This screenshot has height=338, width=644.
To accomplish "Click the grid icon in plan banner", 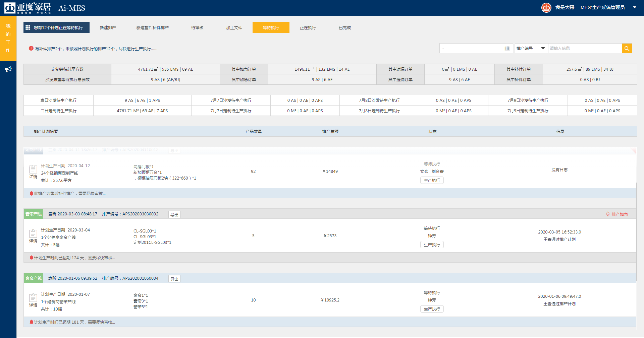I will click(x=28, y=27).
